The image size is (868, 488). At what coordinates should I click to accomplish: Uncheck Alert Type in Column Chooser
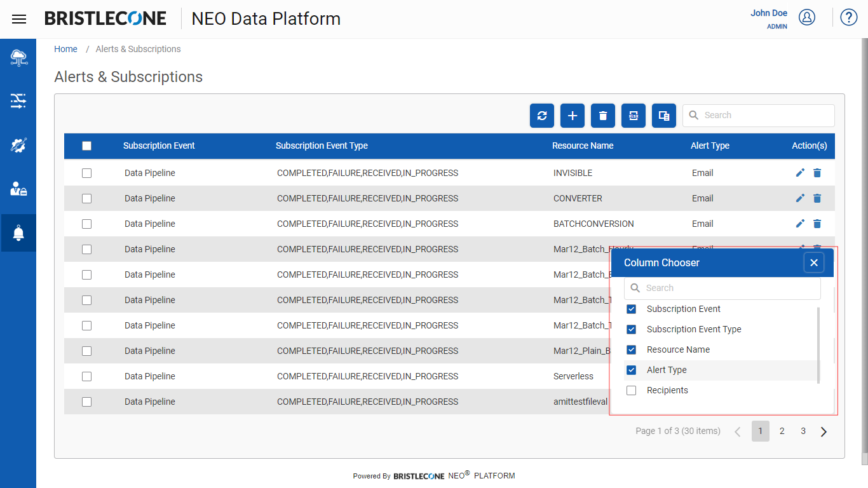tap(632, 370)
